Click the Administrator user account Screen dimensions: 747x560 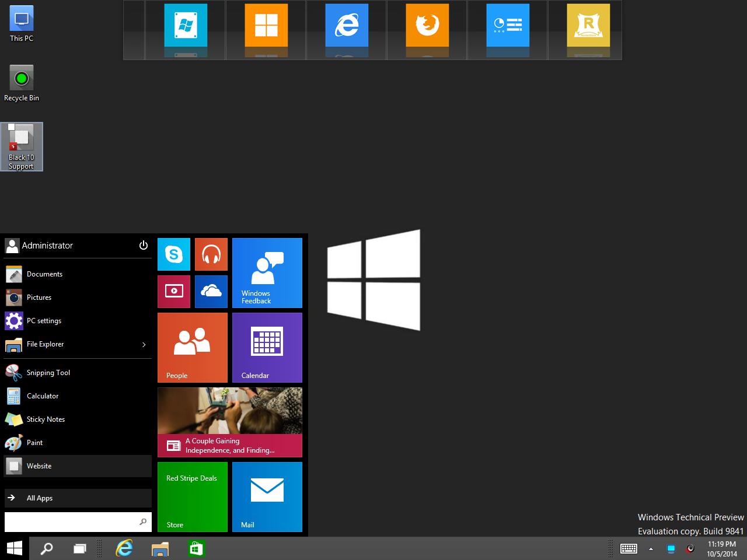click(x=40, y=246)
